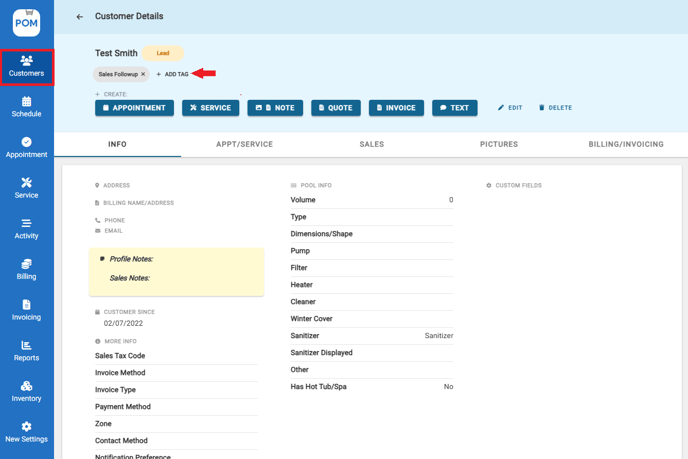Open the Appointment sidebar icon
This screenshot has width=688, height=459.
(27, 147)
